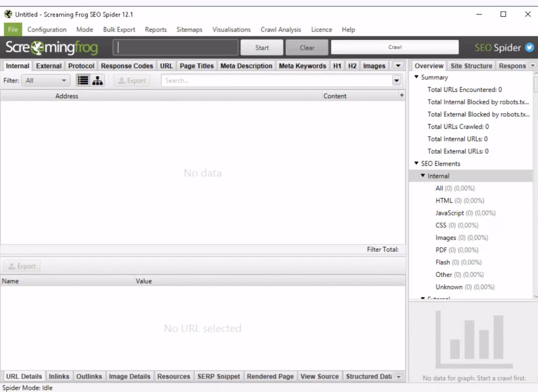Show more right panel tabs arrow
Image resolution: width=538 pixels, height=392 pixels.
coord(533,66)
